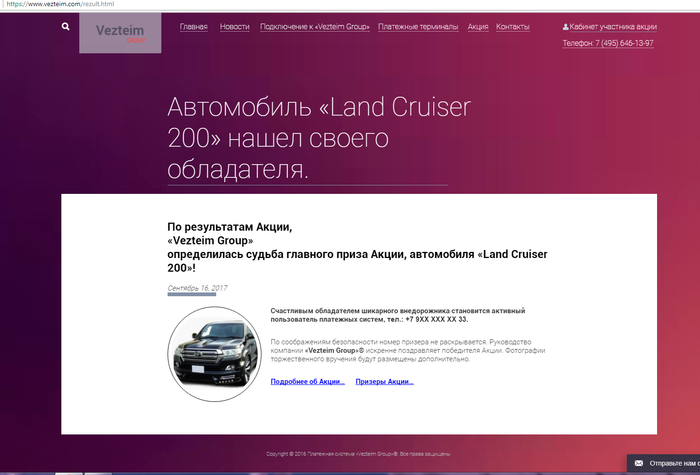Click the phone number 7 (495) 646-13-97
The image size is (700, 475).
point(608,43)
